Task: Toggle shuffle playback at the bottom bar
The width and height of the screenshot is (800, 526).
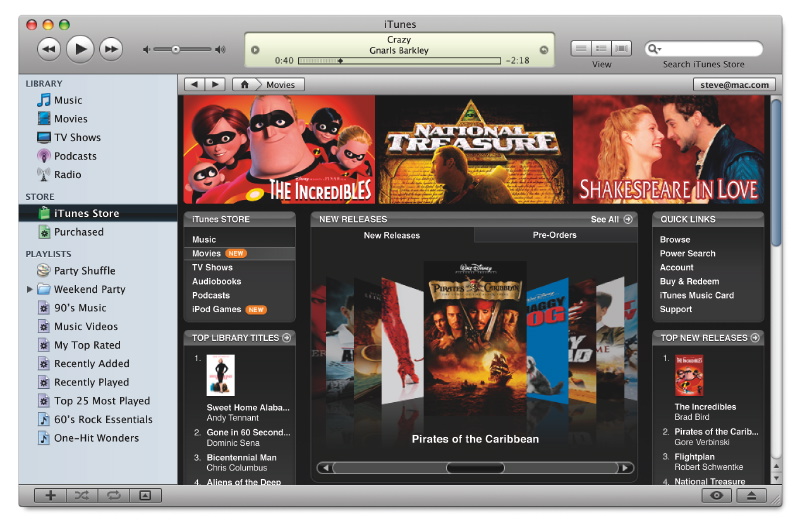Action: click(x=81, y=495)
